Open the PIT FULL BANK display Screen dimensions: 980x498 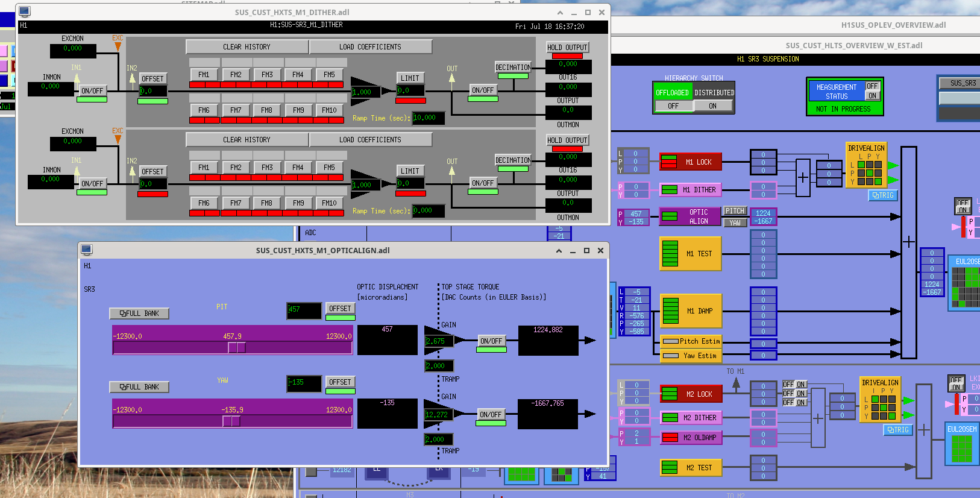[x=139, y=314]
